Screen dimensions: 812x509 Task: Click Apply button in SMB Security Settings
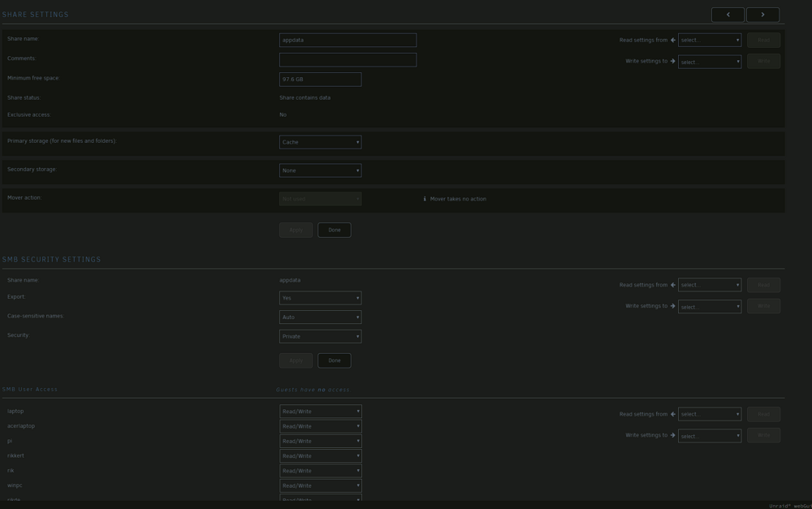tap(296, 360)
